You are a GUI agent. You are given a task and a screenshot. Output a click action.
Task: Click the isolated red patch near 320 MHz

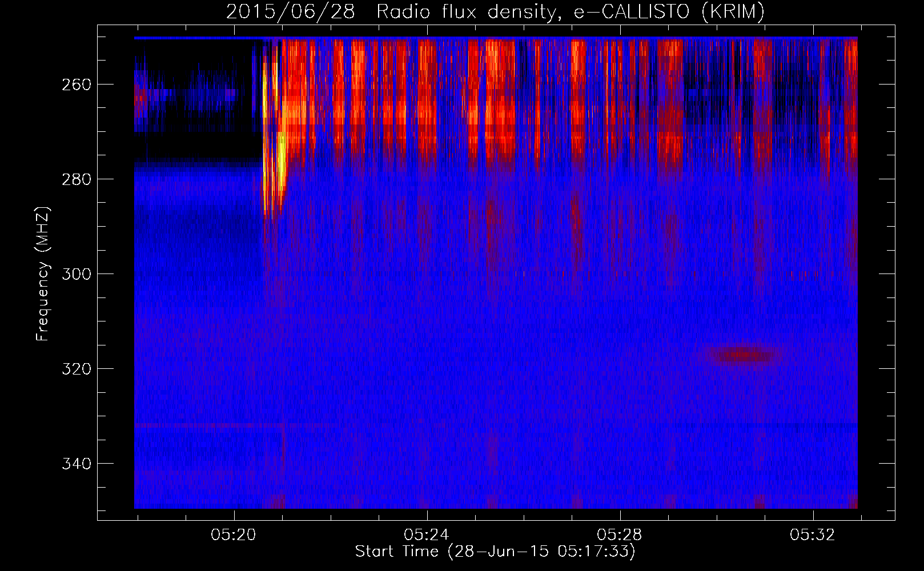click(742, 355)
